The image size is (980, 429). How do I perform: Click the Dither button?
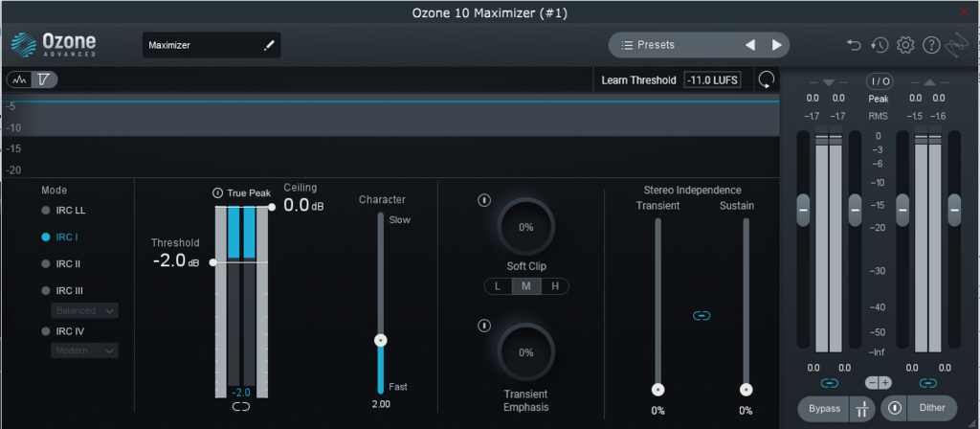pyautogui.click(x=932, y=408)
